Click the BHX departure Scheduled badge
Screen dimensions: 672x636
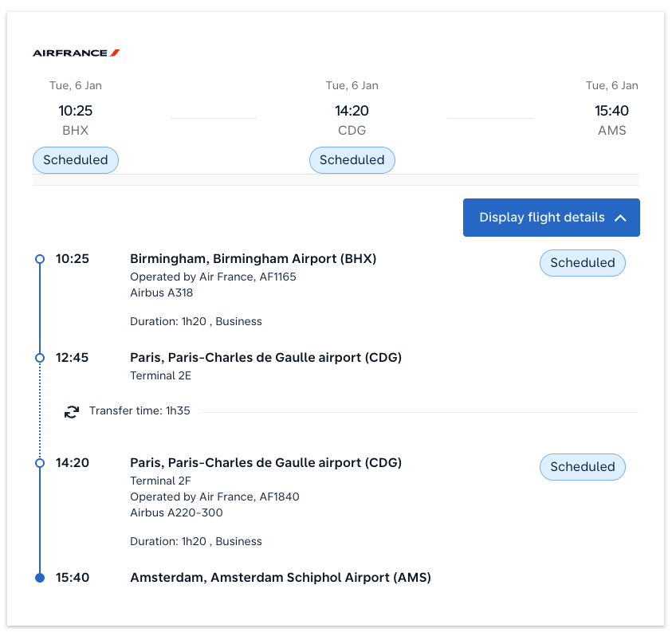(x=76, y=159)
